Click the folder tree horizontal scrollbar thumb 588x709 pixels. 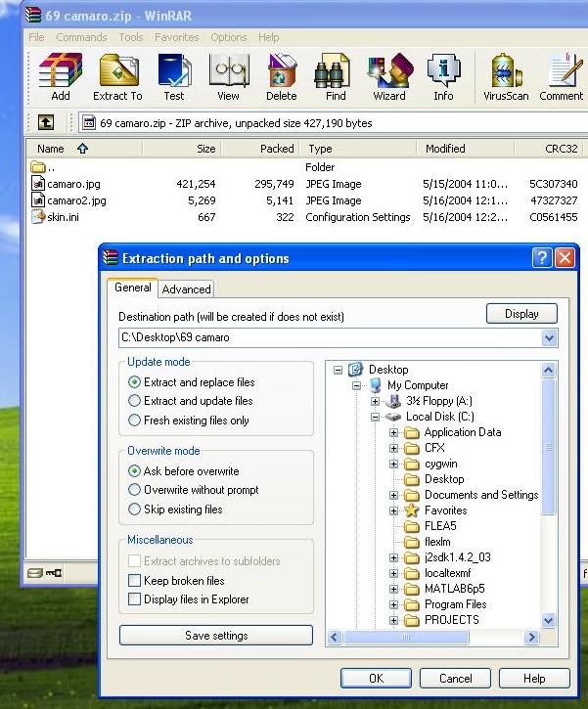[x=406, y=637]
